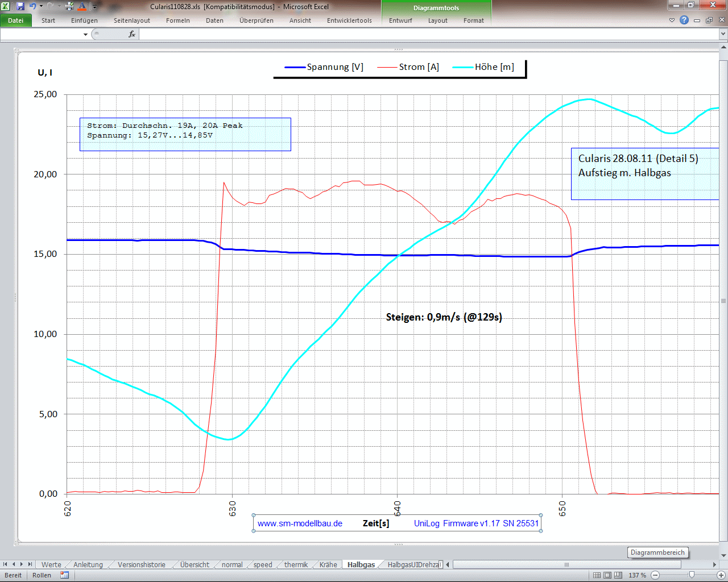Switch to the thermik worksheet tab

pos(296,565)
